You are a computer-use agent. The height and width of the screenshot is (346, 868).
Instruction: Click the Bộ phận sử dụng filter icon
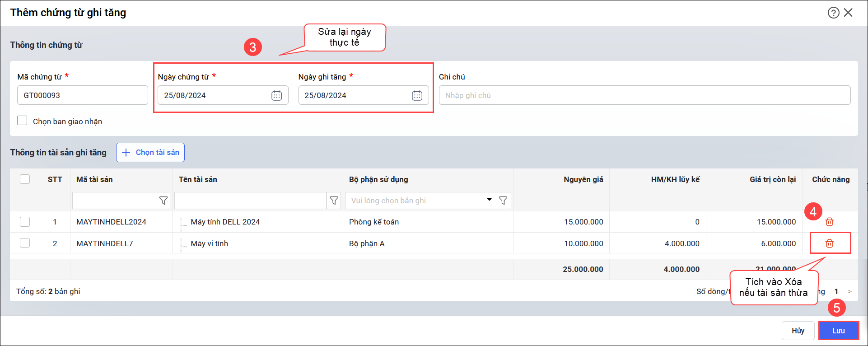coord(503,201)
